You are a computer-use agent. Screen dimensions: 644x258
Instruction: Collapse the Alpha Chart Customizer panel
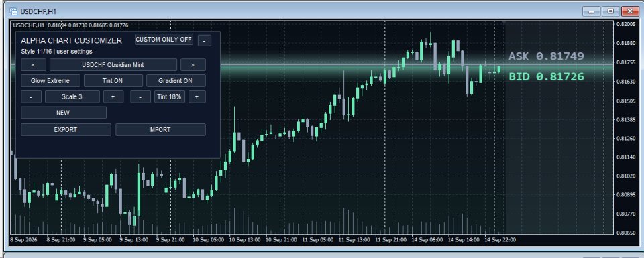click(205, 40)
